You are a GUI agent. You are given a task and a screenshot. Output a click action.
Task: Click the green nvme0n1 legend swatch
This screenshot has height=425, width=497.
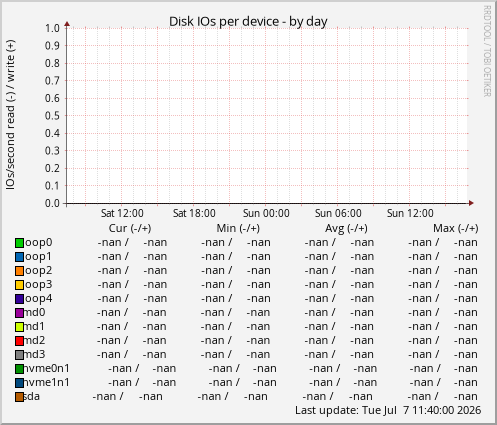click(19, 369)
